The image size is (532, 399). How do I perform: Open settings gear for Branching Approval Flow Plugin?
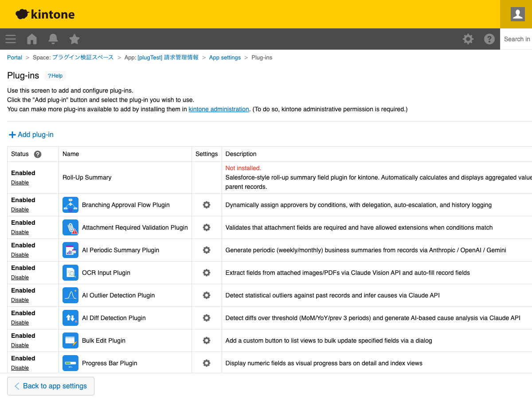point(207,205)
